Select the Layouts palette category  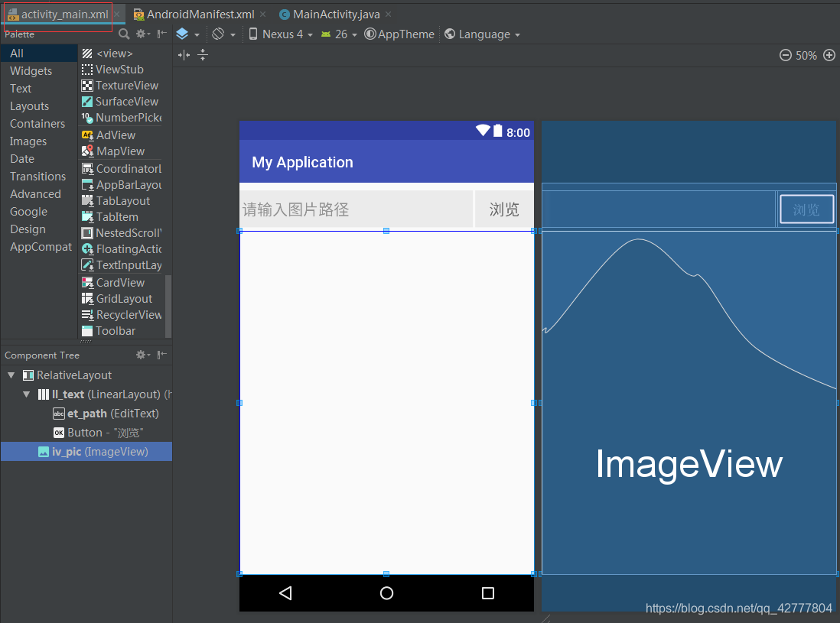(39, 106)
